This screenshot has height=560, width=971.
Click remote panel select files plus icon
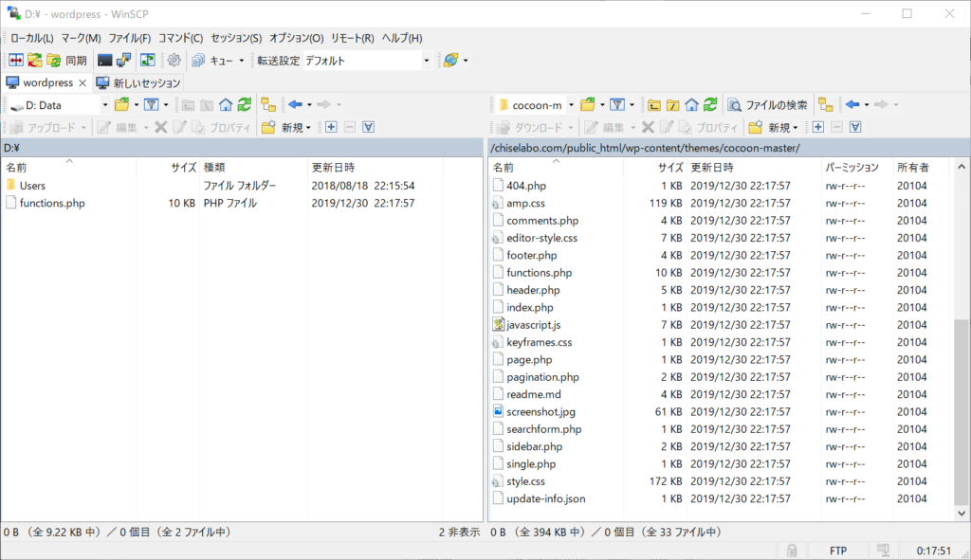click(818, 127)
